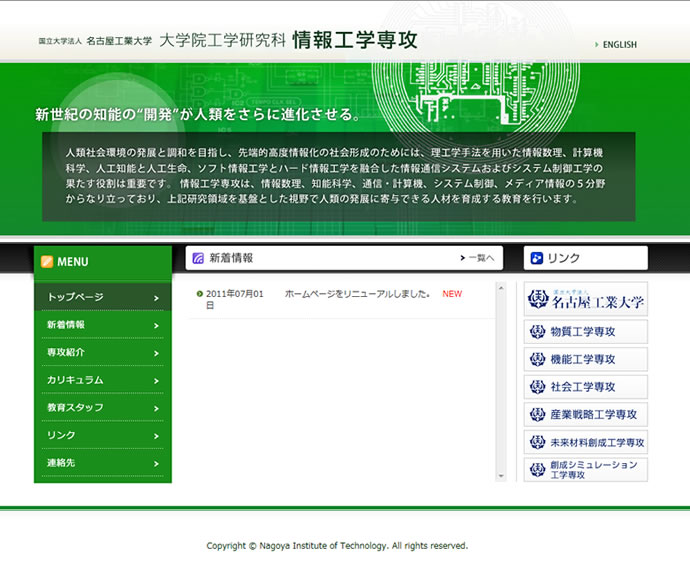Click the 情報工学専攻 site title
690x563 pixels.
[x=355, y=40]
